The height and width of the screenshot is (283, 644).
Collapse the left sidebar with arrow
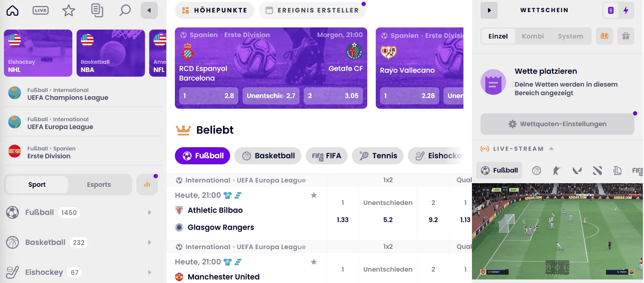[149, 10]
